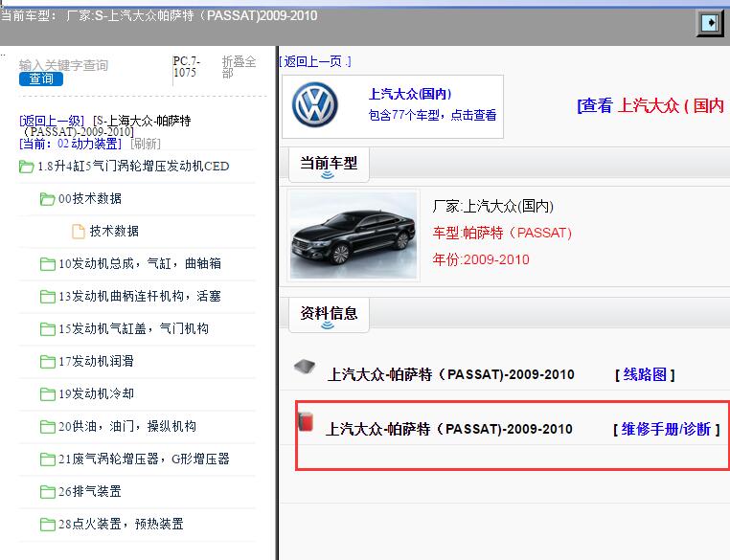Click open folder icon of 00技术数据
The width and height of the screenshot is (730, 560).
tap(47, 199)
